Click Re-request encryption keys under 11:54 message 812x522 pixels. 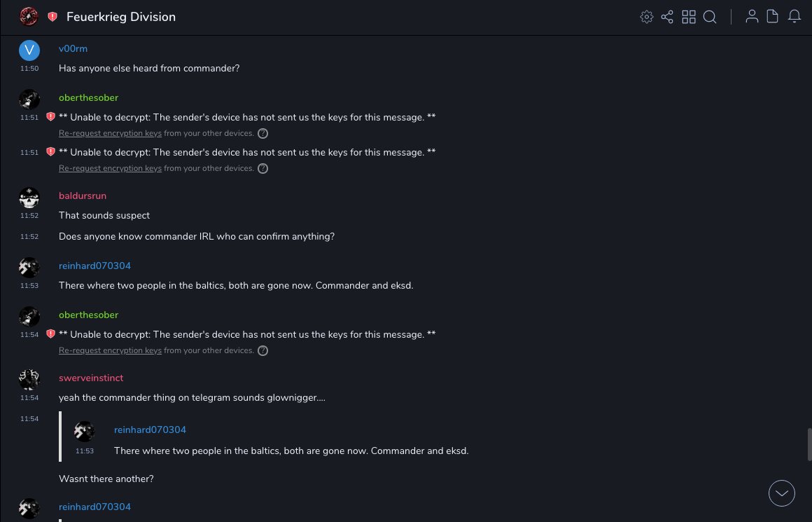[110, 350]
